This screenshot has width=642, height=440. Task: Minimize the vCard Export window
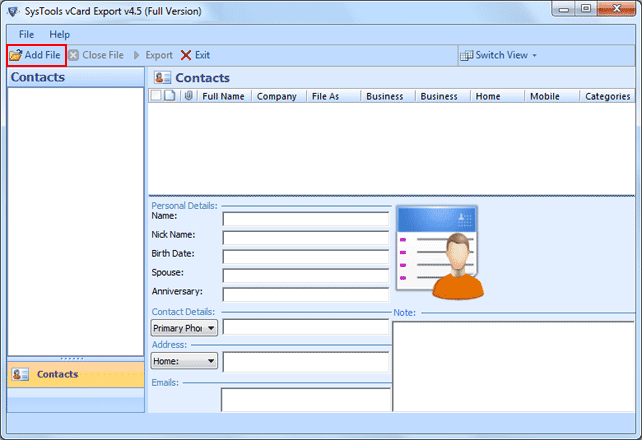click(564, 9)
